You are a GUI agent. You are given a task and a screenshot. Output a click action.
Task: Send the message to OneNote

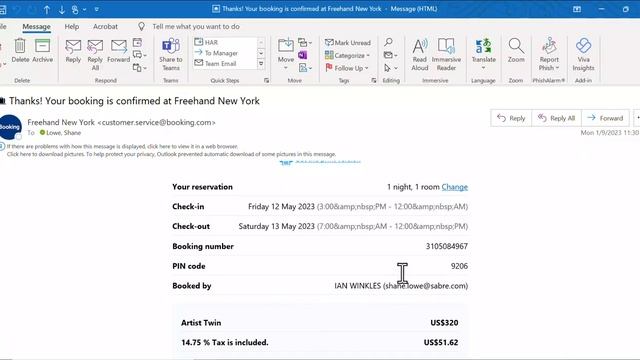[302, 55]
